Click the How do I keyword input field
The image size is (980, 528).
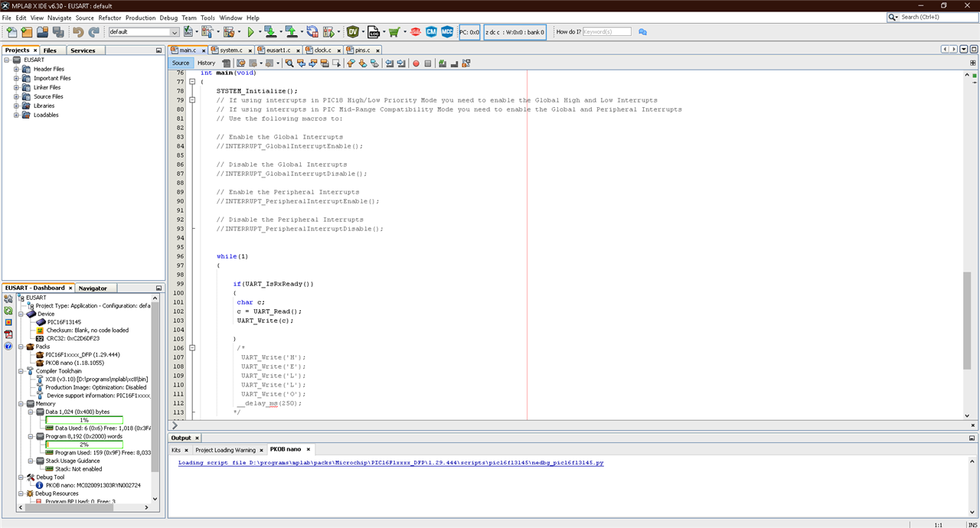point(606,32)
